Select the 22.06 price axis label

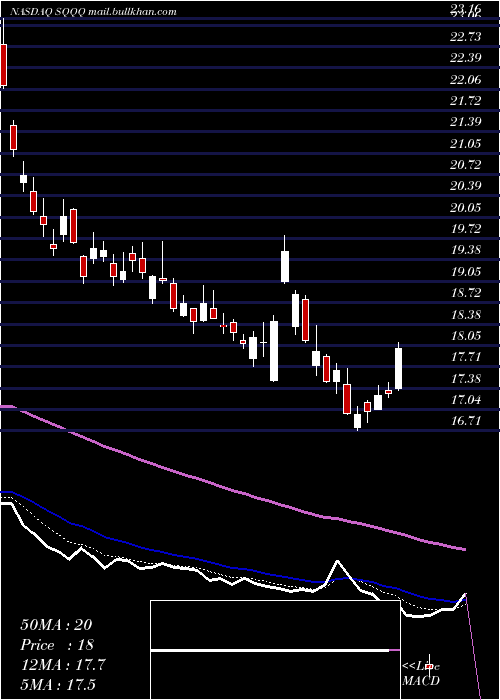[466, 80]
